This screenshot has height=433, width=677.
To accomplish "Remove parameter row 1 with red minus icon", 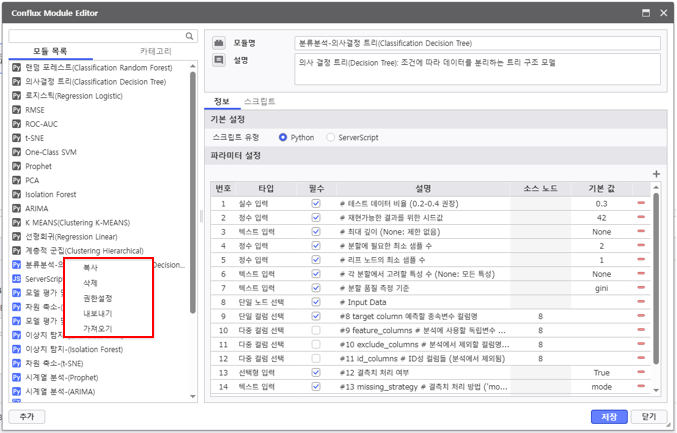I will click(x=641, y=203).
